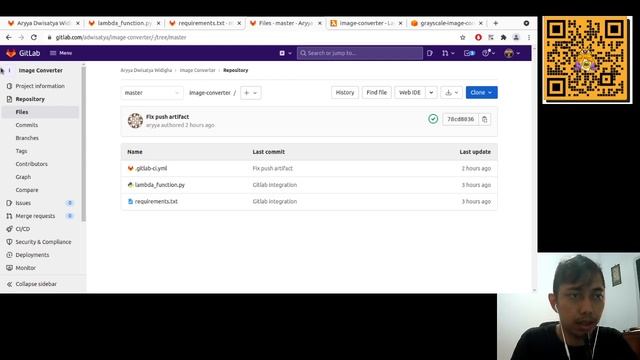This screenshot has height=360, width=640.
Task: Open Project information in the sidebar
Action: tap(40, 86)
